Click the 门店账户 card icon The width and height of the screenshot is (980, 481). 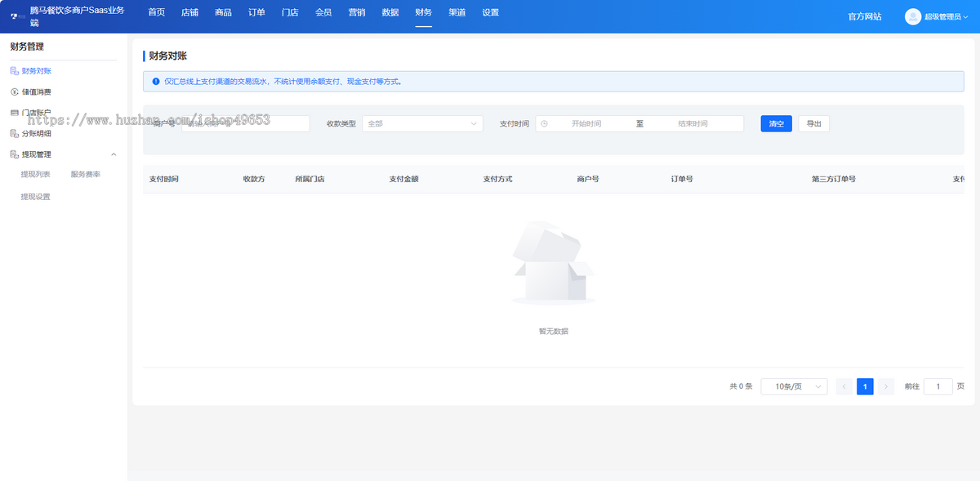click(14, 113)
